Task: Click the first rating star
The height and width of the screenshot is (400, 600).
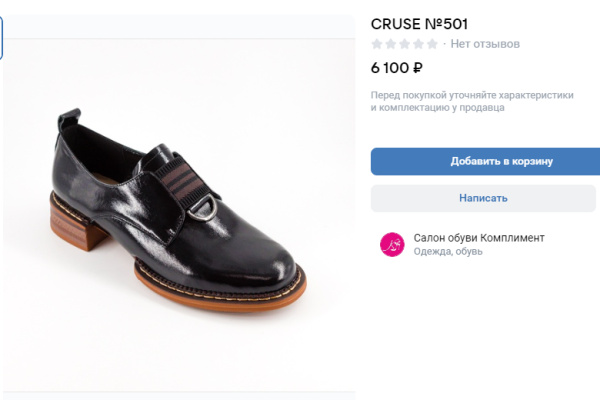Action: coord(377,44)
